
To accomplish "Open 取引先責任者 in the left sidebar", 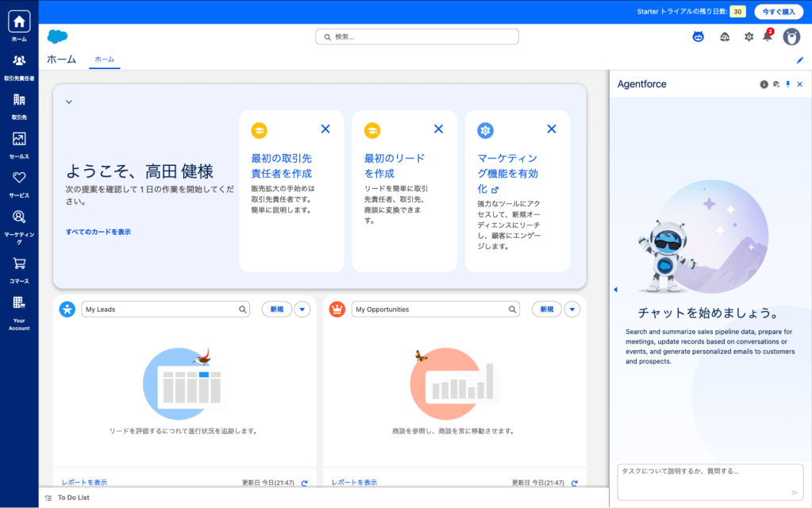I will click(x=19, y=66).
